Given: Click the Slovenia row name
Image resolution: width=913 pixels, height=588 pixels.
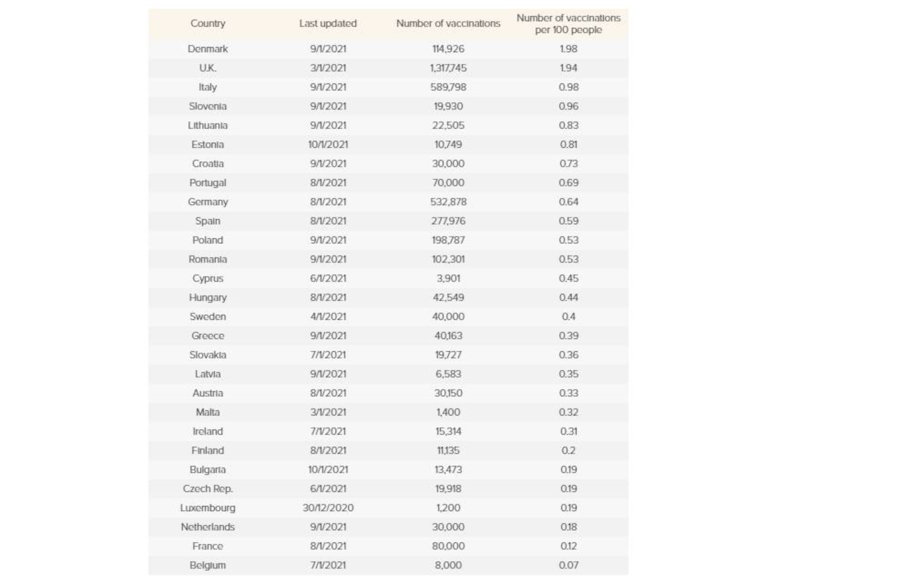Looking at the screenshot, I should pyautogui.click(x=207, y=106).
